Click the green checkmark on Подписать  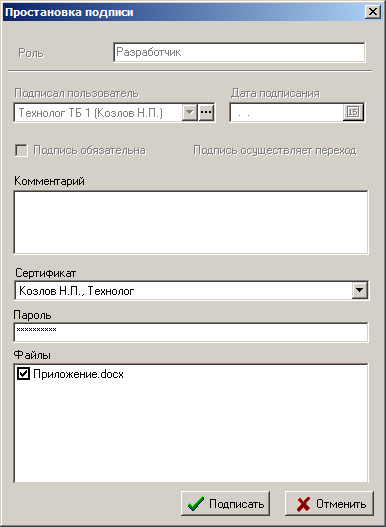(x=196, y=504)
